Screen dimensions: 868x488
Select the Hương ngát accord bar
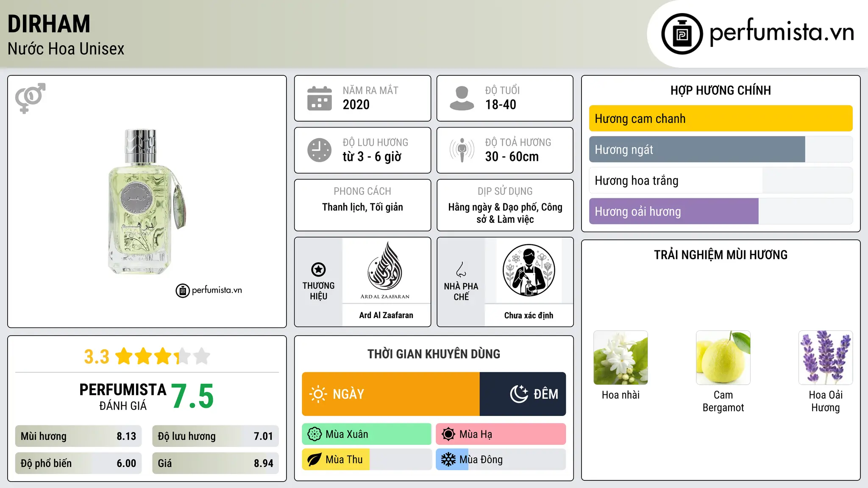[x=721, y=150]
